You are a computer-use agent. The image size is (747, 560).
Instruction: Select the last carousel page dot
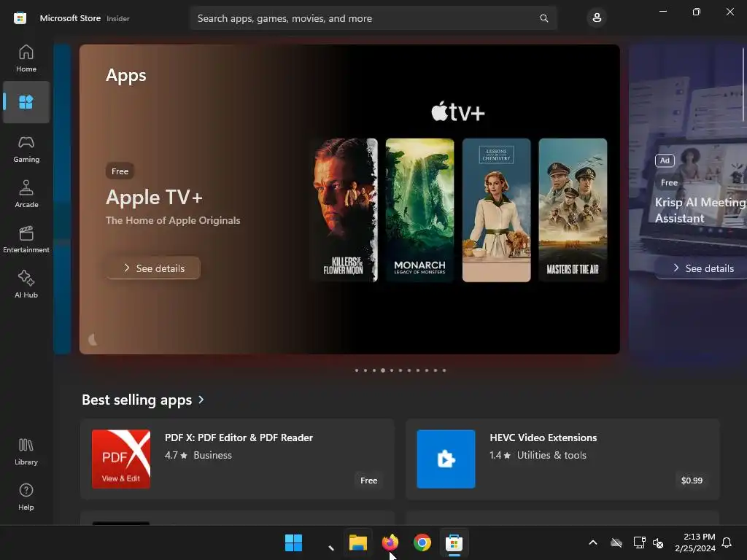(444, 370)
